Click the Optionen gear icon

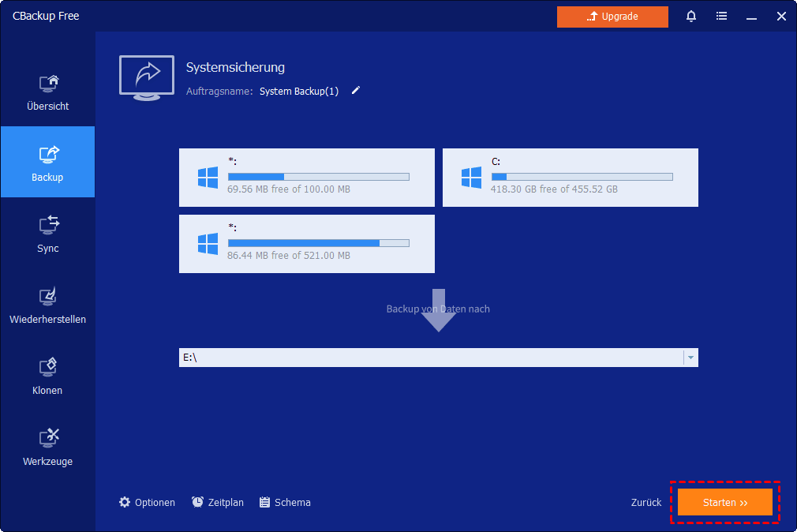click(125, 502)
